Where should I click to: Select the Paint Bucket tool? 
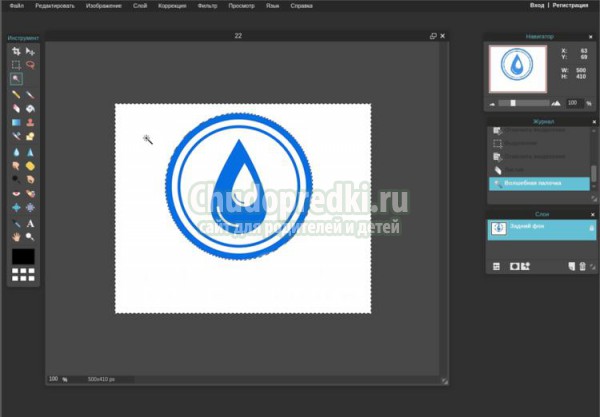pyautogui.click(x=30, y=109)
